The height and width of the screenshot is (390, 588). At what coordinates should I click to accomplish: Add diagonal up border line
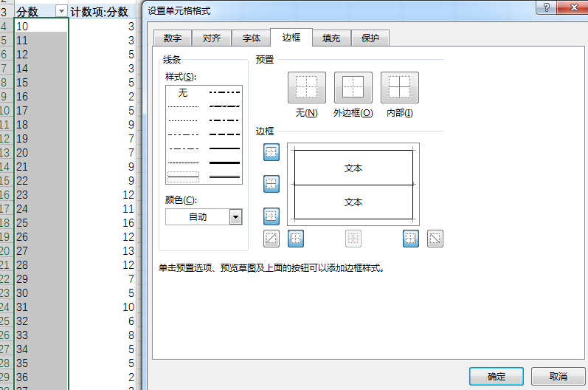(271, 239)
